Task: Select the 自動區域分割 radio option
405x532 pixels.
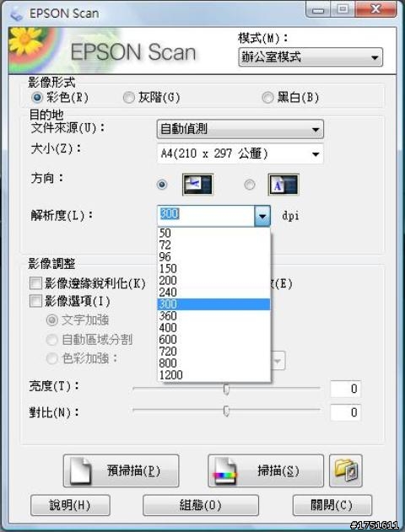Action: (x=51, y=339)
